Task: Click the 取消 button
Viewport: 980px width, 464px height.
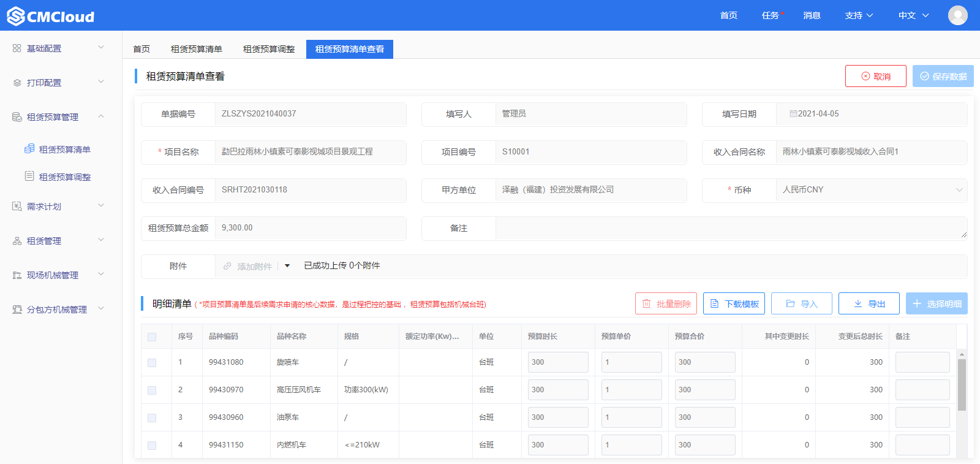Action: 876,76
